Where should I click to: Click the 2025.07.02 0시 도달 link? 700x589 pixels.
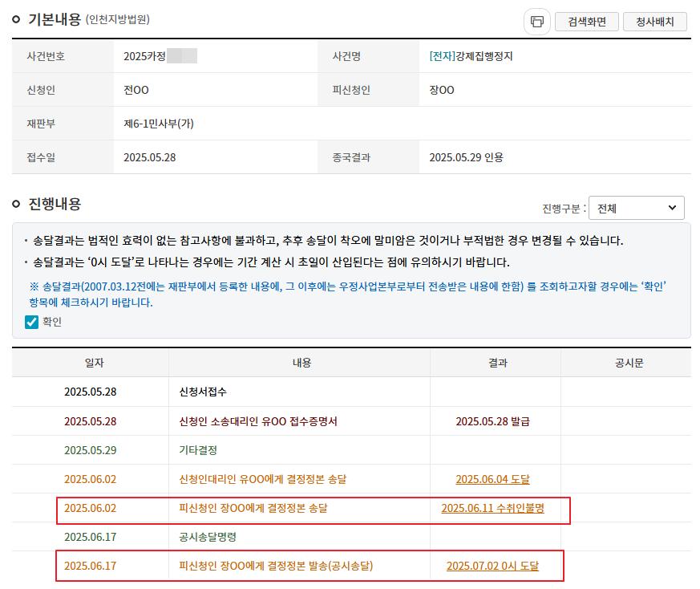(492, 566)
